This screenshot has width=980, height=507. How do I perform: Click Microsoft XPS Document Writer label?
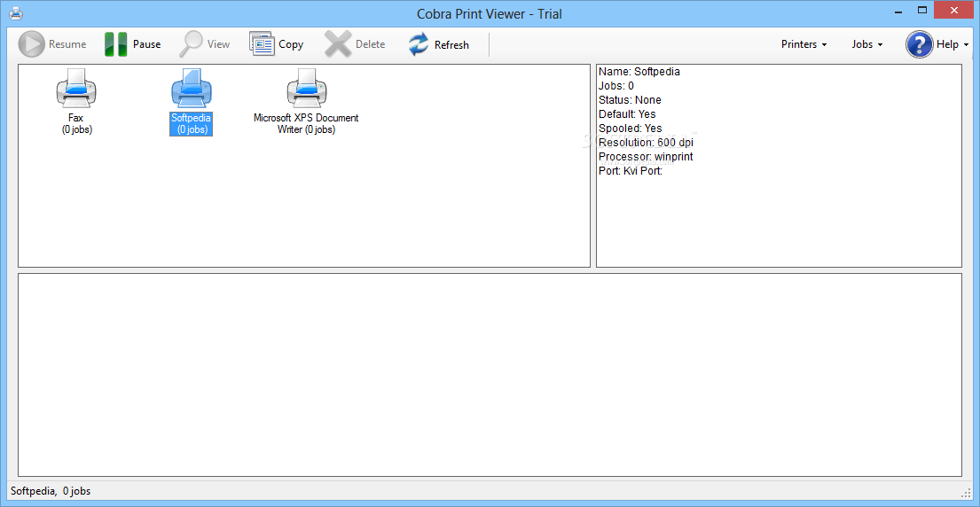point(306,123)
